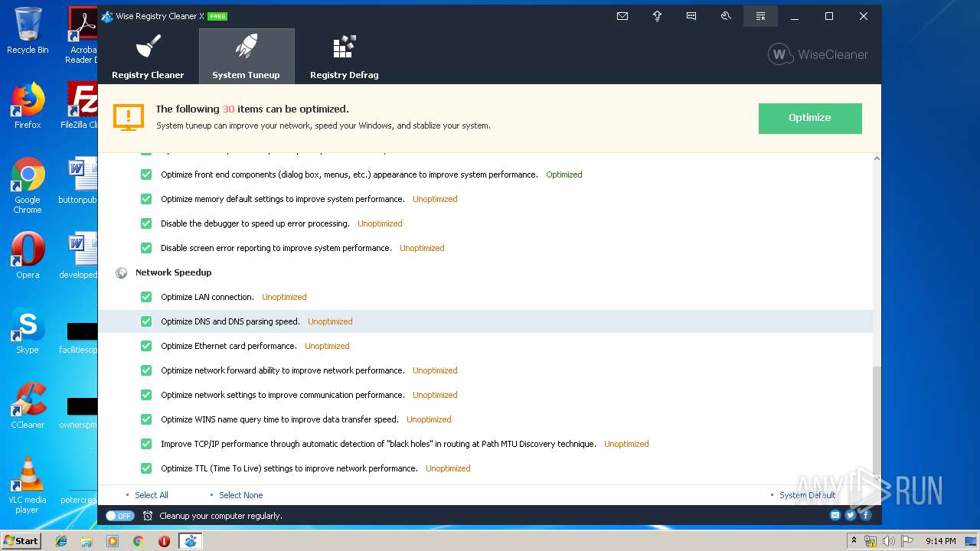Open Opera icon in taskbar

164,541
